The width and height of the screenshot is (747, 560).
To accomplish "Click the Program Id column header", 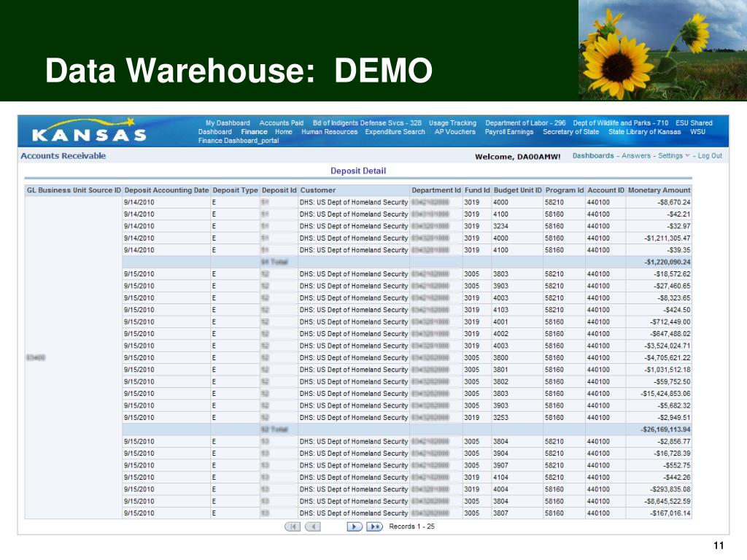I will coord(565,190).
